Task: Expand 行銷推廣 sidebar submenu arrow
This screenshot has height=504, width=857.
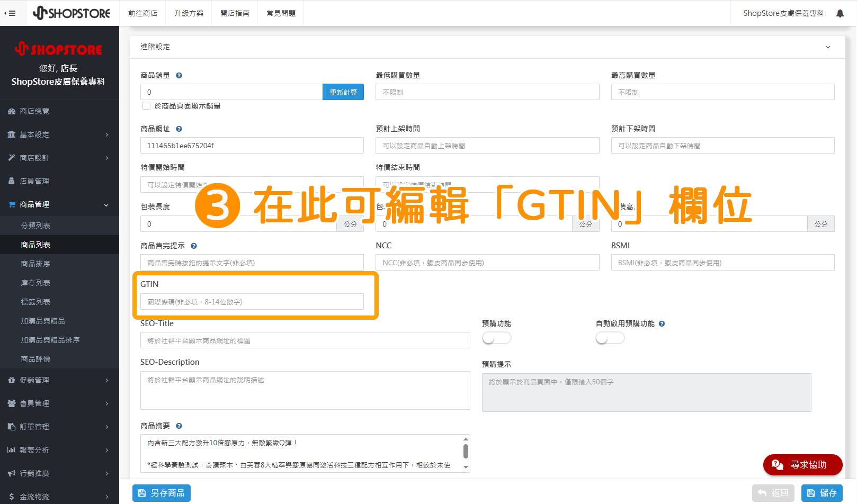Action: coord(107,474)
